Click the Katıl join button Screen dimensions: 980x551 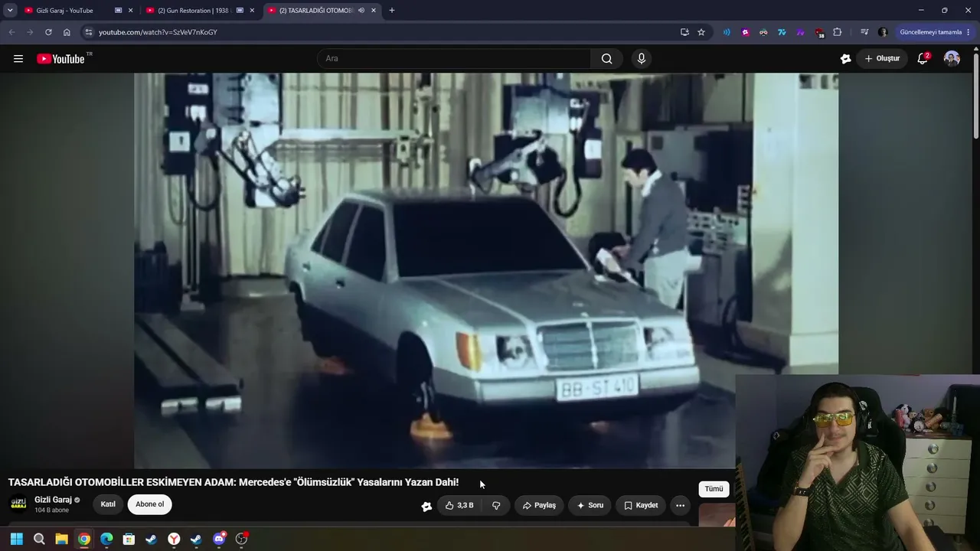(108, 504)
